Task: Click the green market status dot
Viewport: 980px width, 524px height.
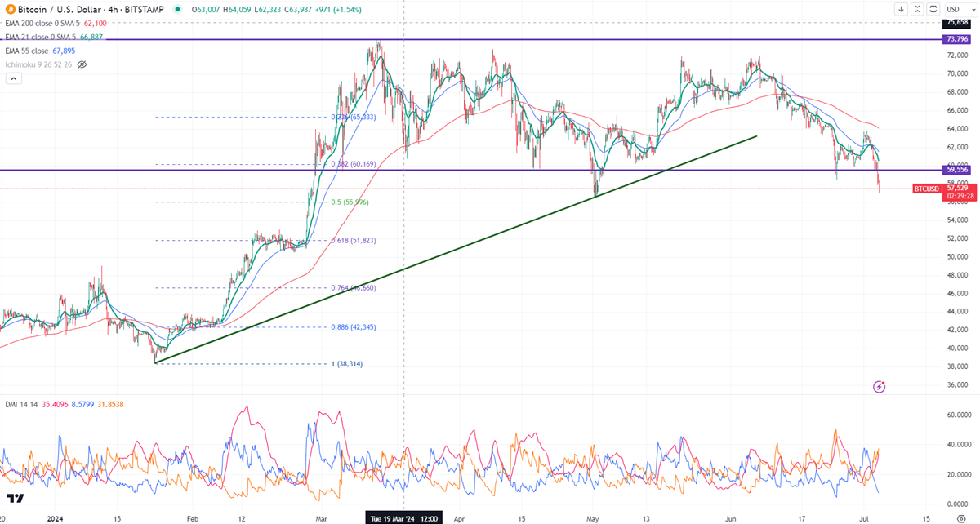Action: pyautogui.click(x=177, y=9)
